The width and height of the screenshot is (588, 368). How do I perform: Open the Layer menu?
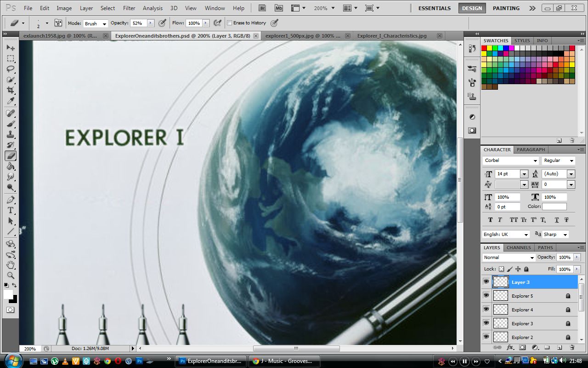click(x=86, y=8)
